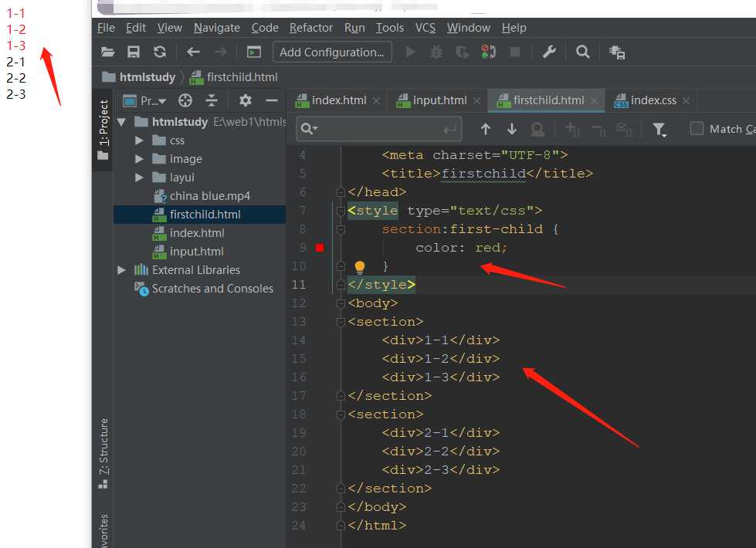Click the Back navigation arrow
Viewport: 756px width, 548px height.
193,52
